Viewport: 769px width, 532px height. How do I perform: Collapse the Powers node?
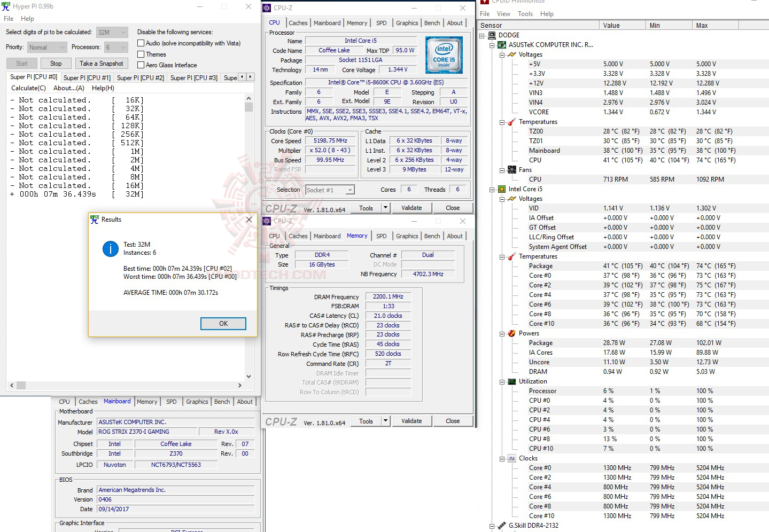click(502, 334)
